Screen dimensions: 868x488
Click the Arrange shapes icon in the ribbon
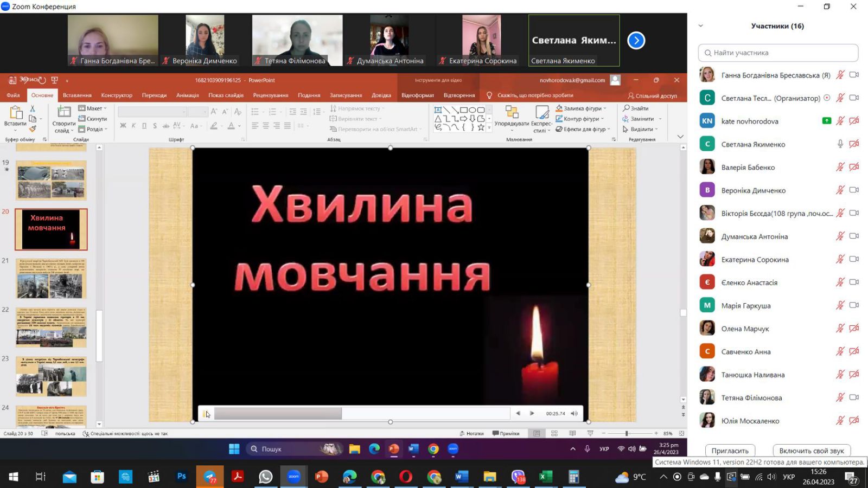click(511, 116)
